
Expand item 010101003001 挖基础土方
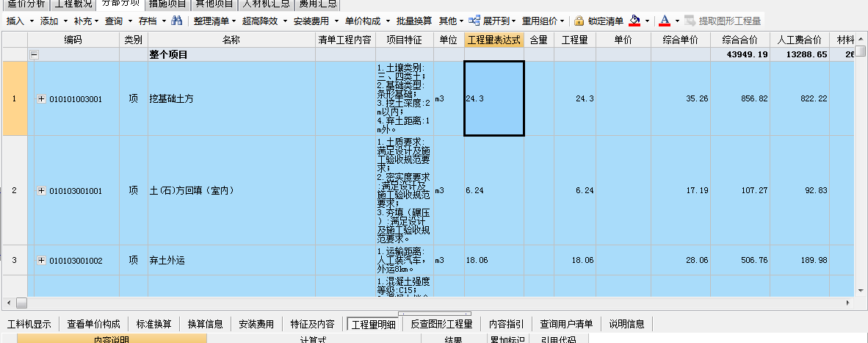42,99
